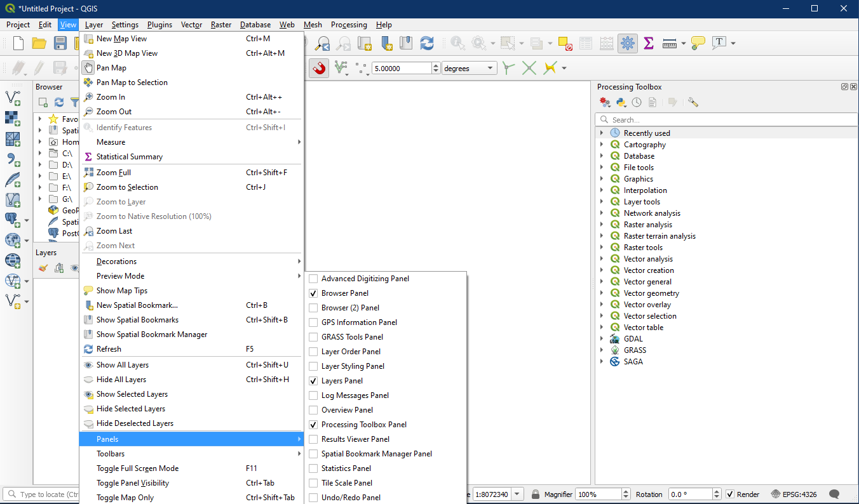Click the Refresh icon in main toolbar
This screenshot has height=504, width=859.
(427, 43)
